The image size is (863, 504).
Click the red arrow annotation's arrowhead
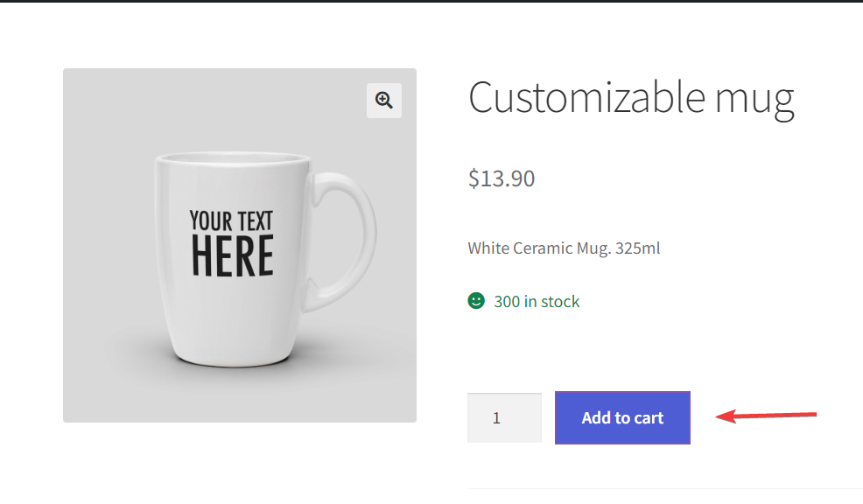click(x=723, y=418)
